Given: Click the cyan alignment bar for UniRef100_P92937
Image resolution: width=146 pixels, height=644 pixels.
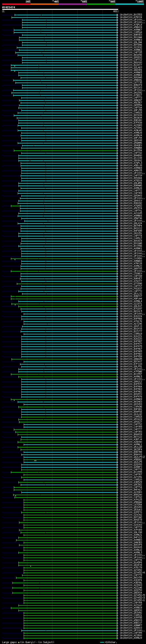Looking at the screenshot, I should pyautogui.click(x=69, y=289).
